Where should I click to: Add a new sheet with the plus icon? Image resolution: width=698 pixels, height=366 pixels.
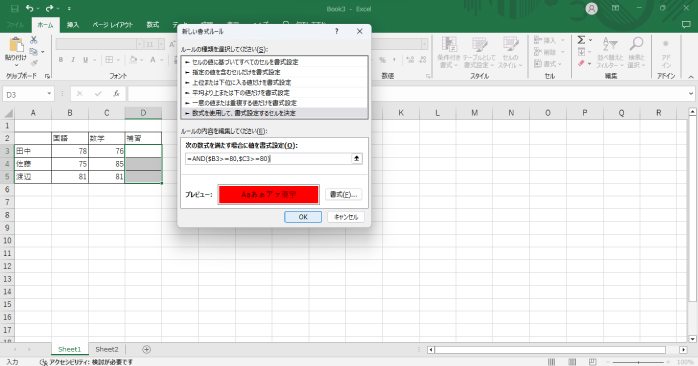pyautogui.click(x=146, y=350)
